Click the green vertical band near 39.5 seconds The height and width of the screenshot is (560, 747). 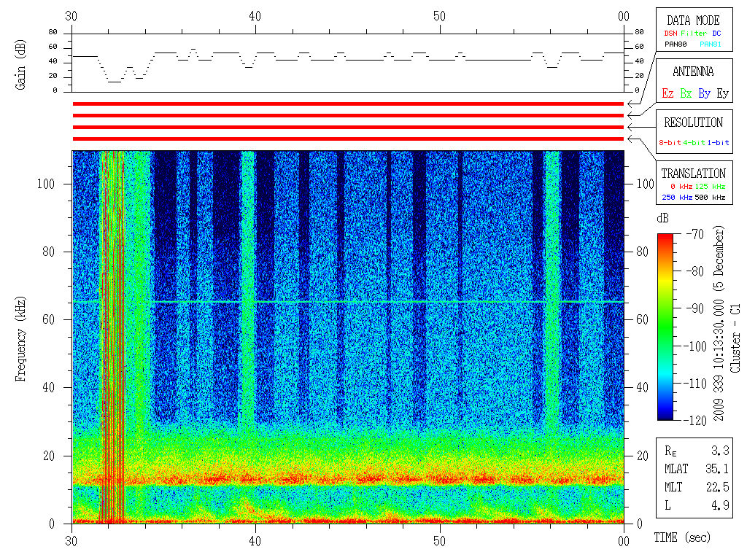[248, 290]
